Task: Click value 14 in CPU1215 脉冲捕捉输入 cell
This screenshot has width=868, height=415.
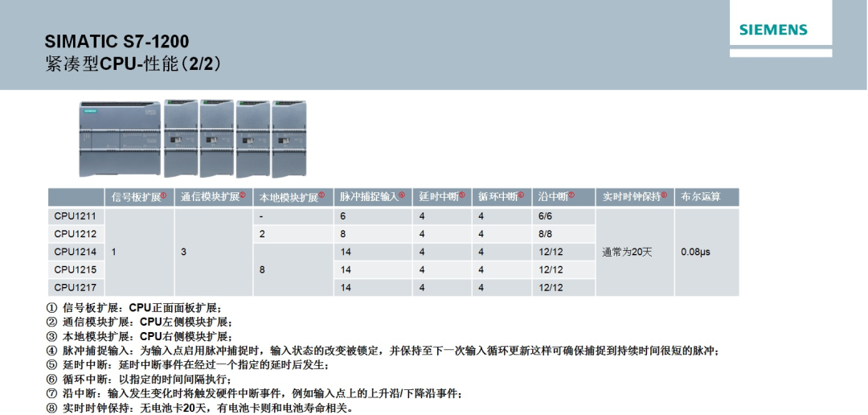Action: pos(346,269)
